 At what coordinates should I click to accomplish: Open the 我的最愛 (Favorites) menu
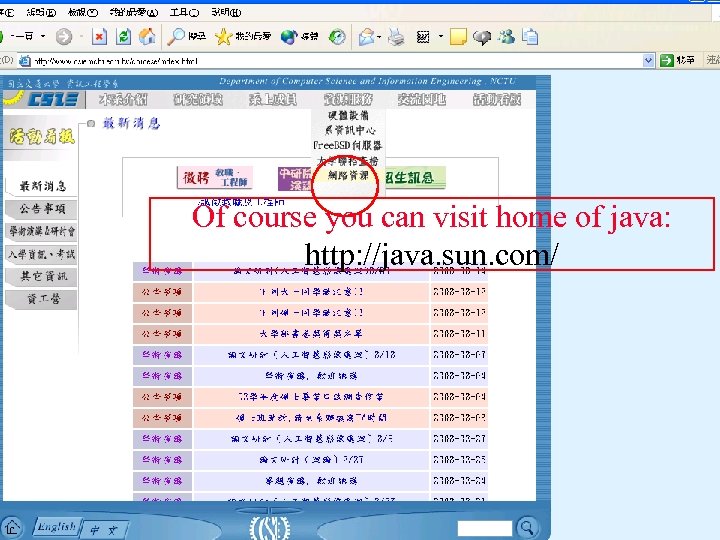pos(134,12)
